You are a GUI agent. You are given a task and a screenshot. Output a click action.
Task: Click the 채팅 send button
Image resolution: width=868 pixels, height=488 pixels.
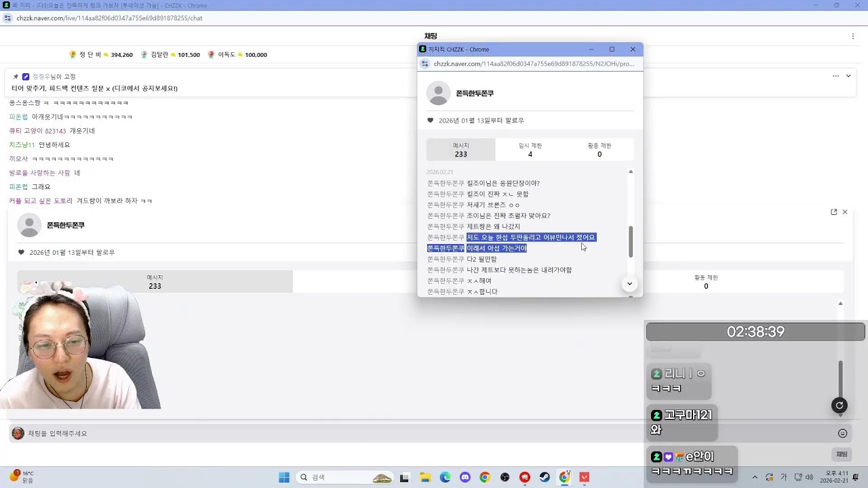pyautogui.click(x=842, y=454)
